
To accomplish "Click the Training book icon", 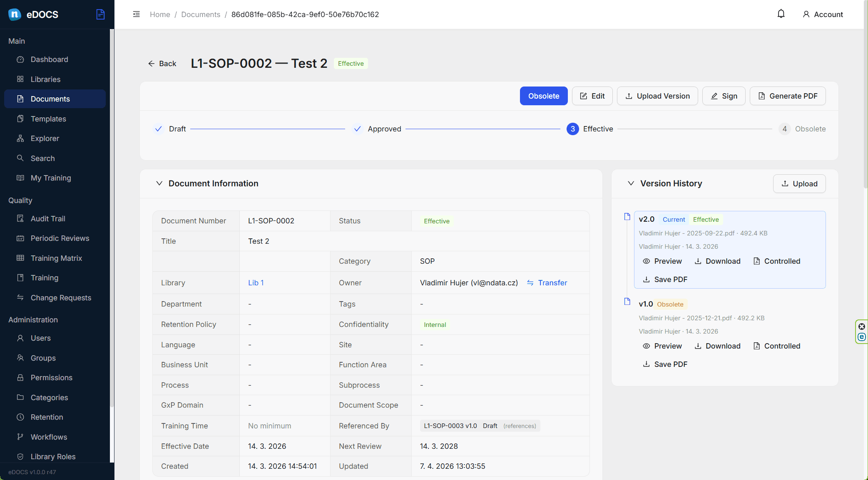I will point(20,277).
